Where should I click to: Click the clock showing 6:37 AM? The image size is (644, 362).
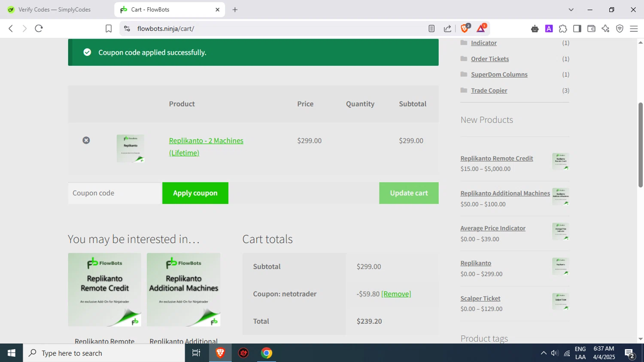tap(604, 349)
